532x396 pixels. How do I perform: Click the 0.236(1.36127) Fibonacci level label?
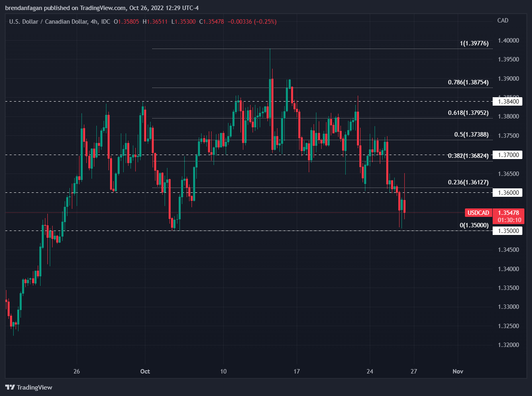[x=468, y=182]
